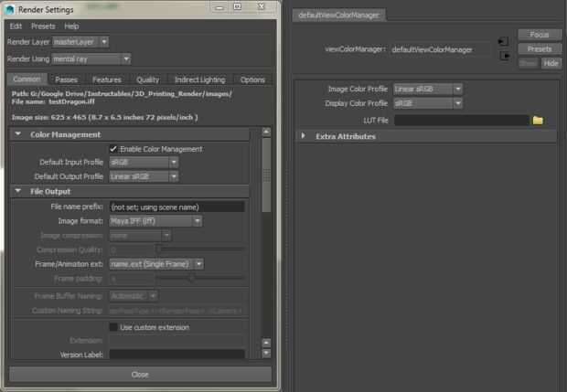The image size is (567, 392).
Task: Open Frame/Animation ext dropdown
Action: pyautogui.click(x=156, y=264)
